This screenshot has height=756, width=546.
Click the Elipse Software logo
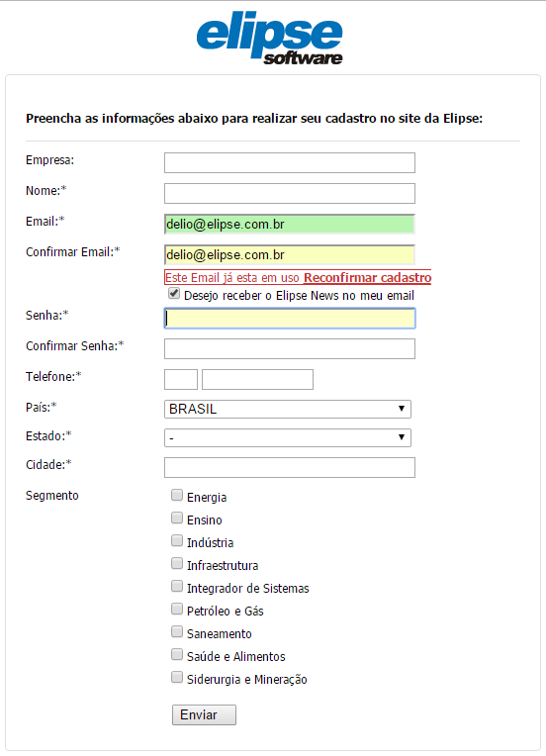(x=269, y=39)
